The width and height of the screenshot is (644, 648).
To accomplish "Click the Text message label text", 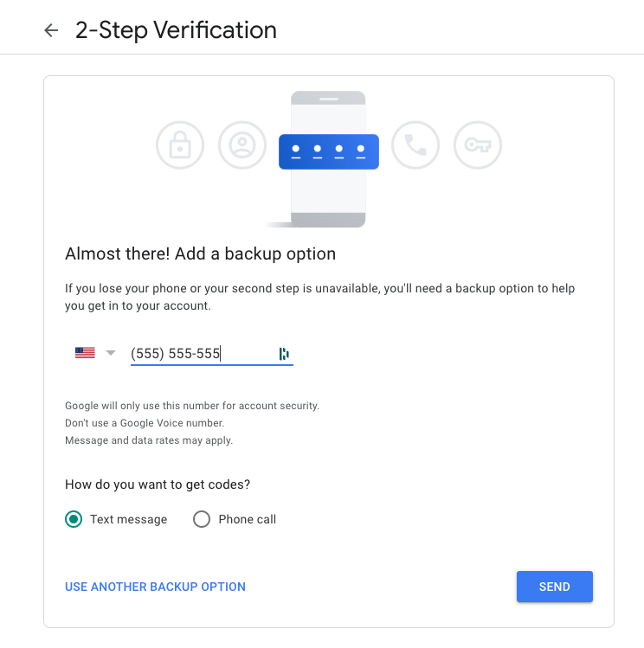I will [x=129, y=519].
